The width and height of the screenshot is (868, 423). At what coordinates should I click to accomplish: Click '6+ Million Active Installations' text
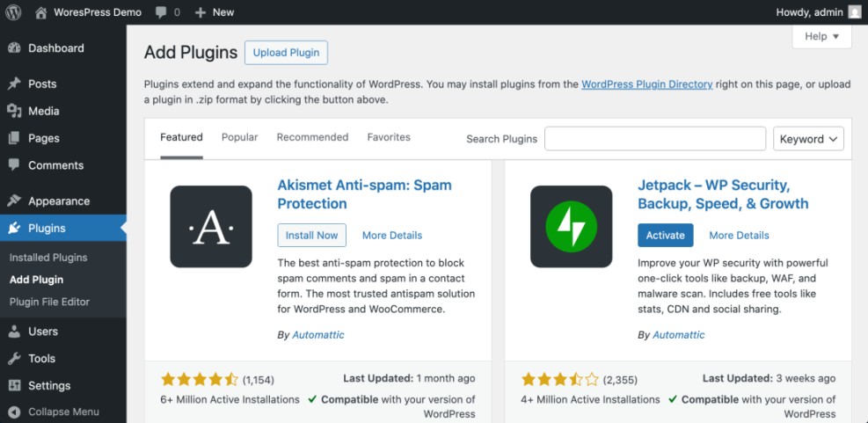pos(230,399)
